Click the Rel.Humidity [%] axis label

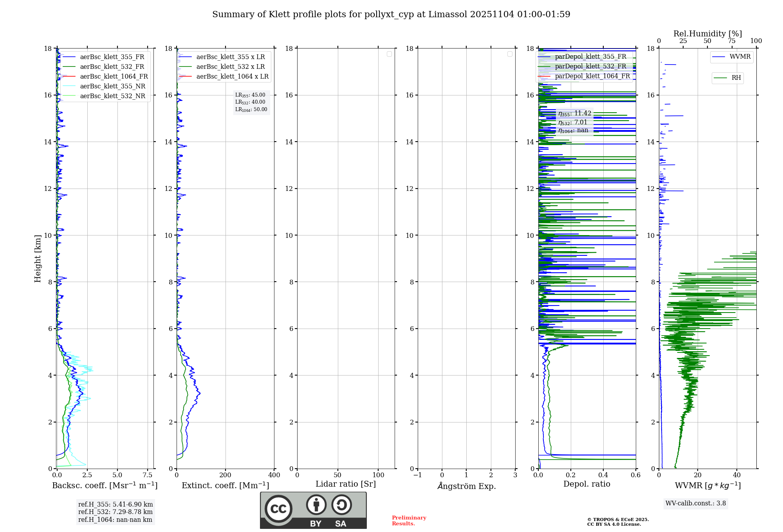[x=707, y=34]
